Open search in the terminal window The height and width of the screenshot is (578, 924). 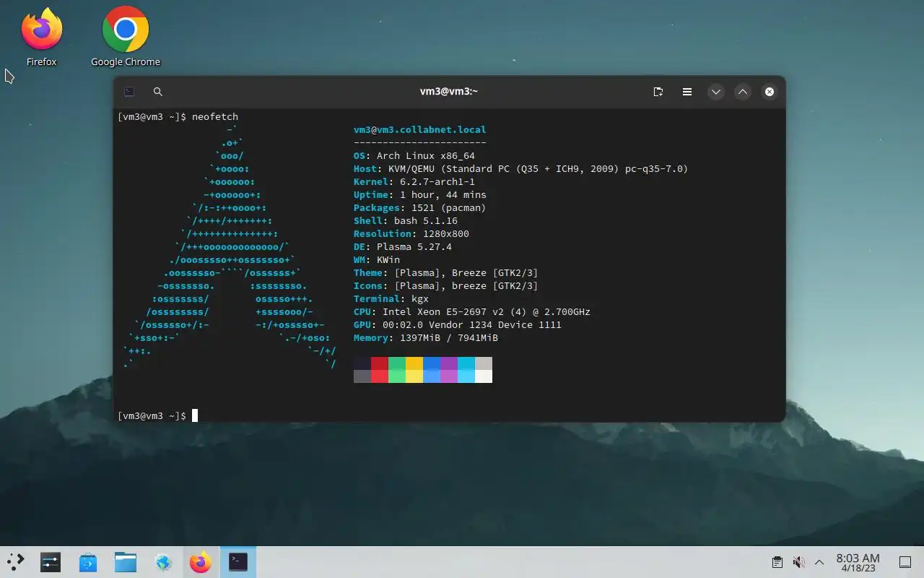click(x=158, y=92)
